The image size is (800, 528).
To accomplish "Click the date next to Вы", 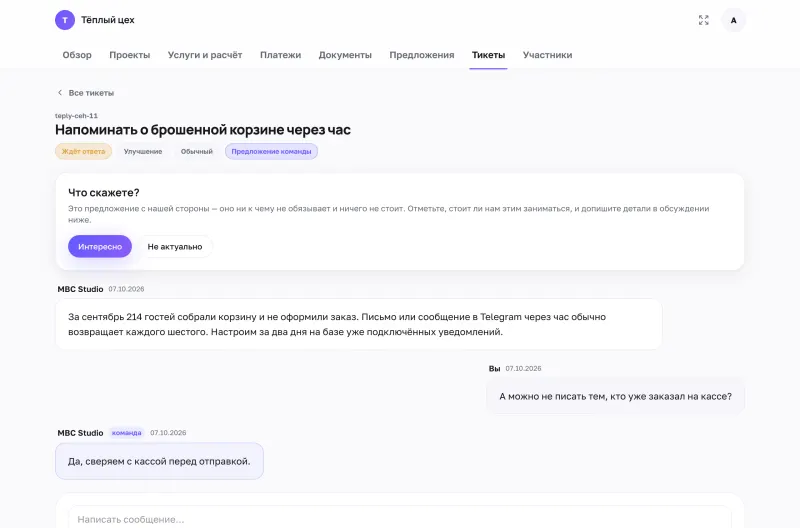I will coord(523,368).
